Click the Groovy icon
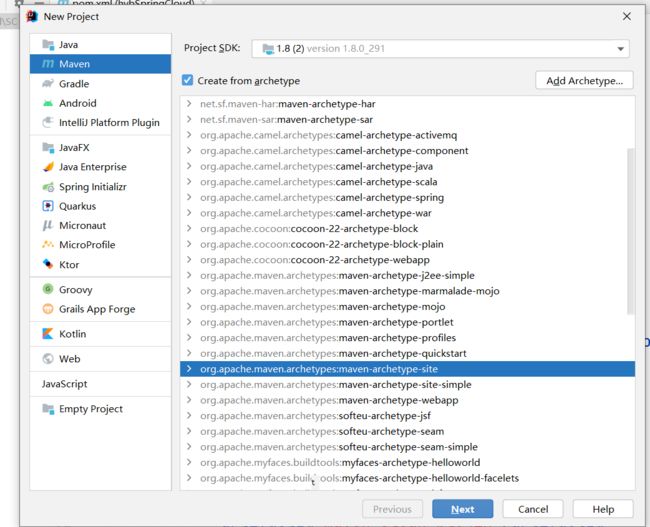The width and height of the screenshot is (650, 527). click(48, 289)
